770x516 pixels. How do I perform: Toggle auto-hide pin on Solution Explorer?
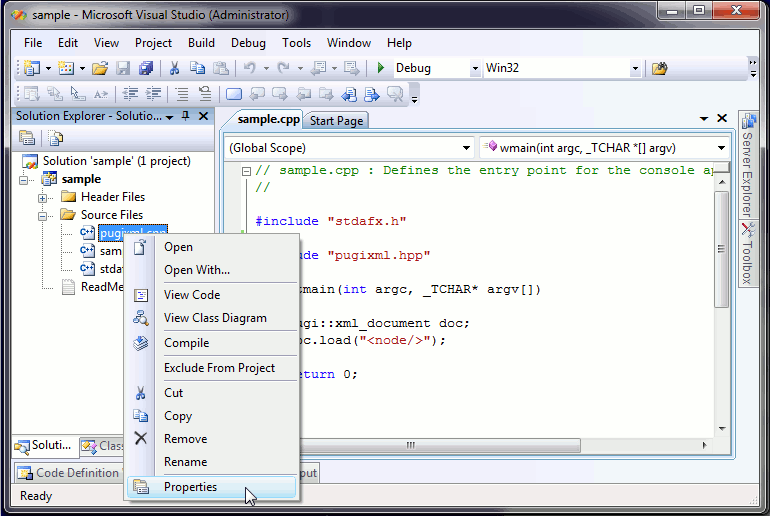click(185, 117)
